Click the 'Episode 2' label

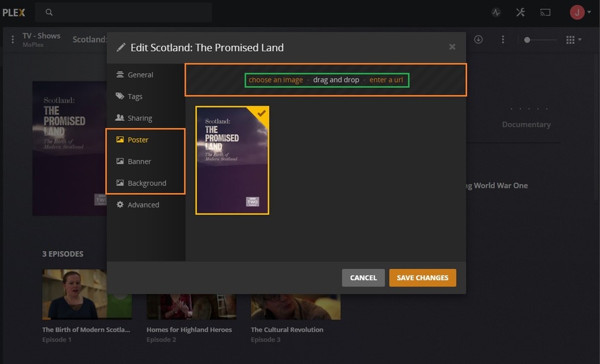pyautogui.click(x=161, y=340)
